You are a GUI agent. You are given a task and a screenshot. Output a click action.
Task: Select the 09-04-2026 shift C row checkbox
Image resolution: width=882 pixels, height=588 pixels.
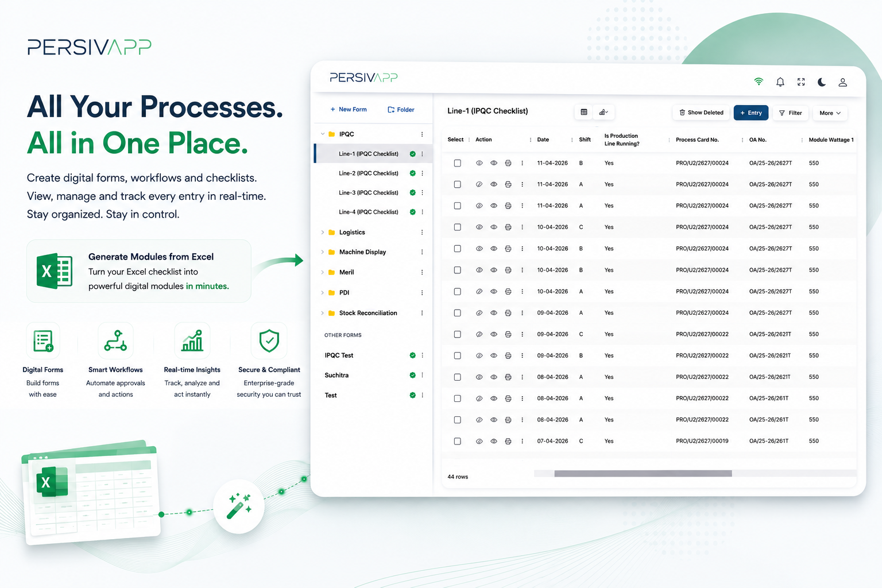point(458,334)
